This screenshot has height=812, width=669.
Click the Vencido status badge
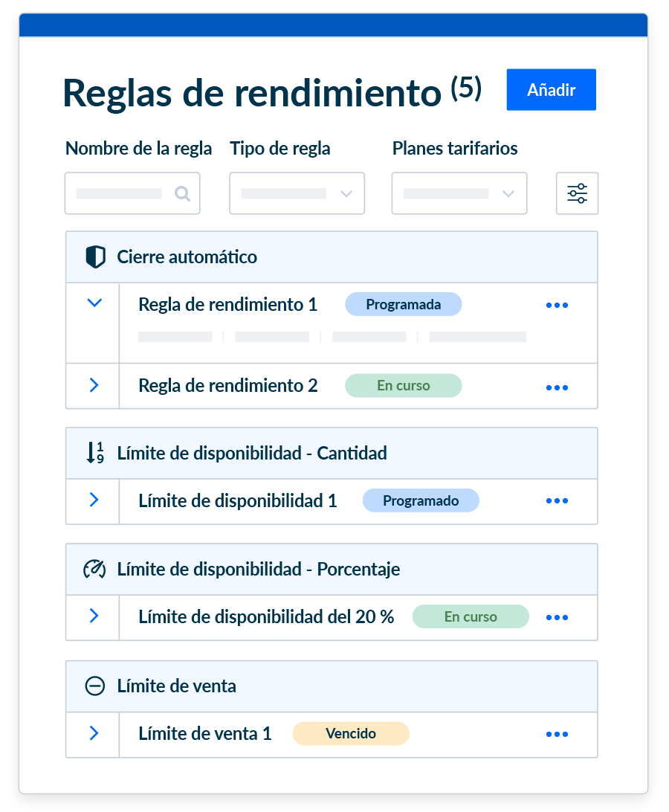tap(351, 734)
